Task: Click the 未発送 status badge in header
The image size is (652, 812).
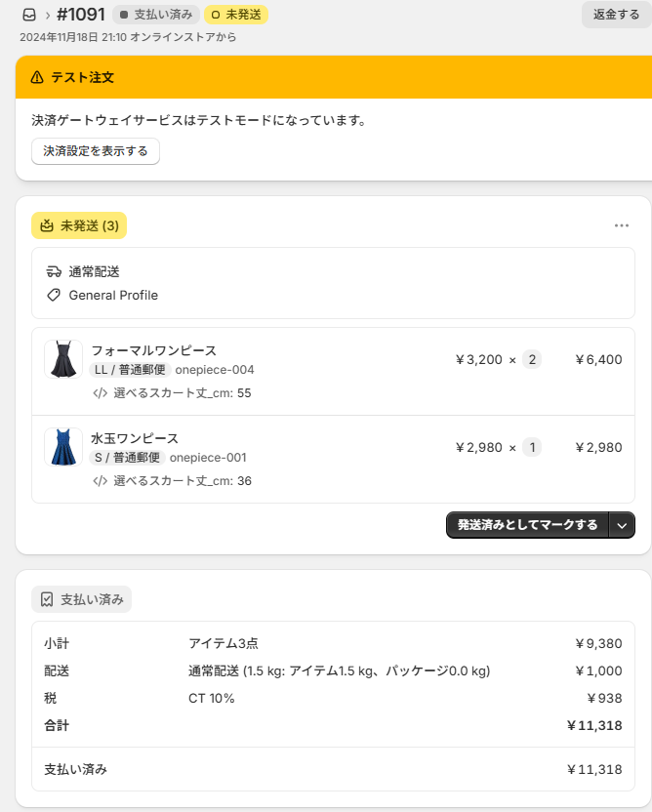Action: 236,15
